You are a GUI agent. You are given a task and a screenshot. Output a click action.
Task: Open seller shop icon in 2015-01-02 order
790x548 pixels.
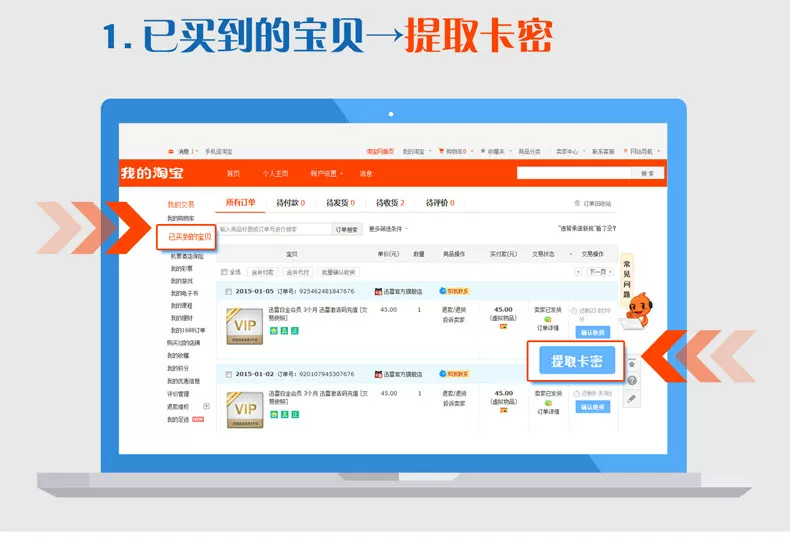click(x=378, y=374)
